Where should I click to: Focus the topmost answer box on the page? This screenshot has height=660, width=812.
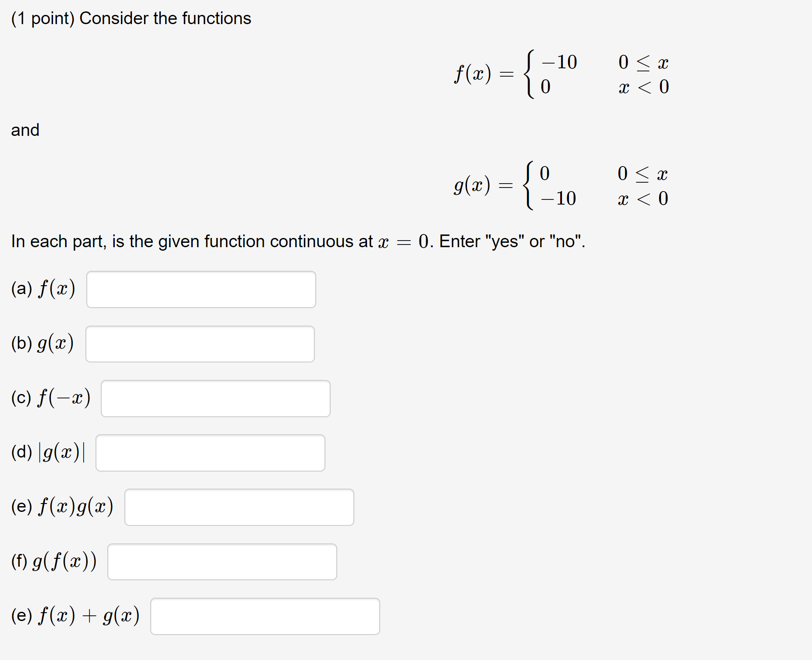click(x=201, y=289)
